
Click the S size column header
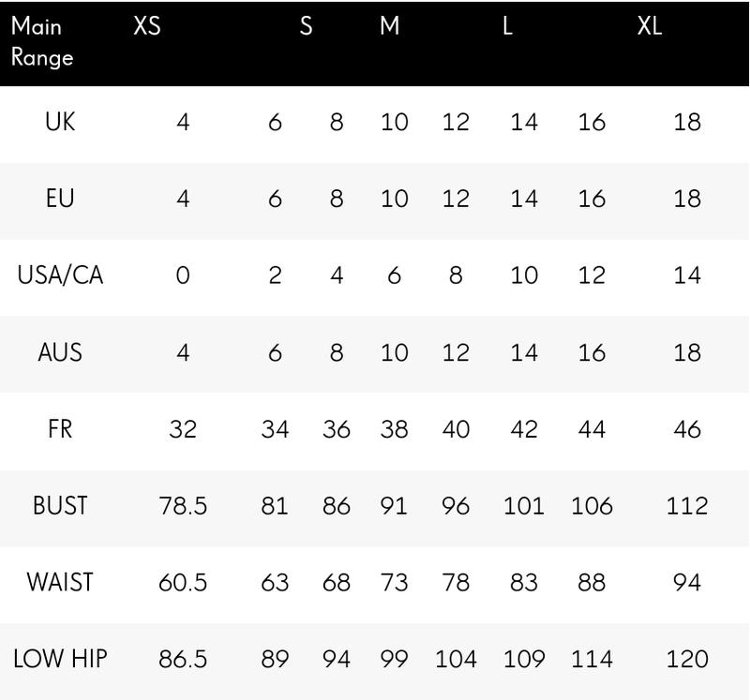point(306,27)
